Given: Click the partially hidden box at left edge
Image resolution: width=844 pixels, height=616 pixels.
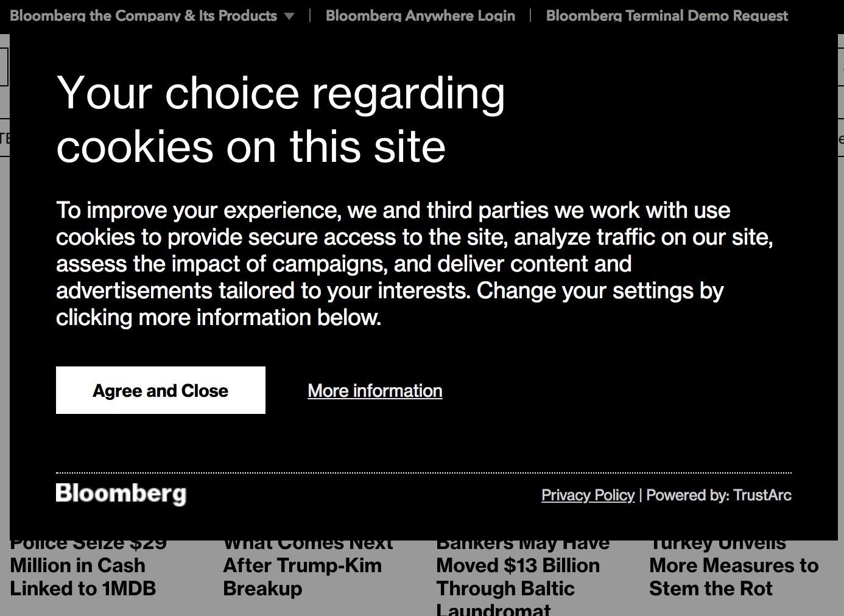Looking at the screenshot, I should point(4,67).
